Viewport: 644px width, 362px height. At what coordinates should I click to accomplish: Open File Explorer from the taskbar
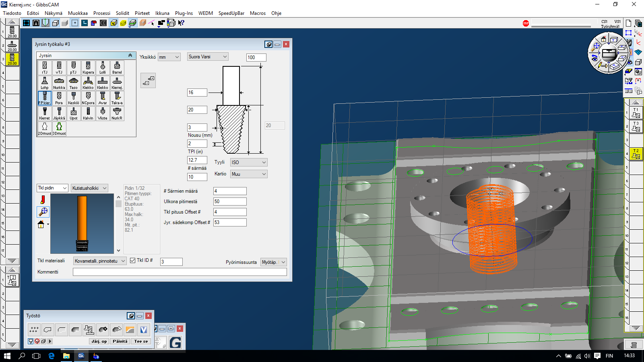click(66, 356)
